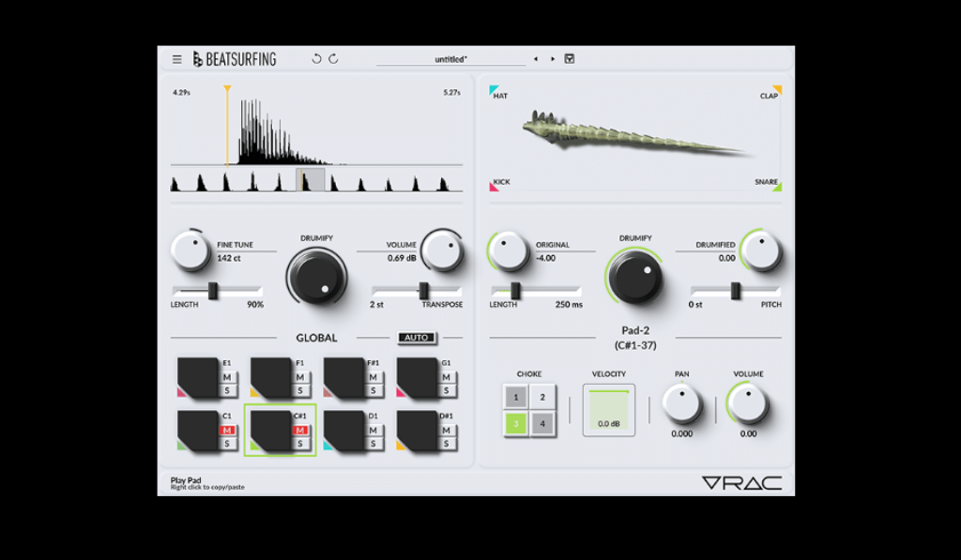The width and height of the screenshot is (961, 560).
Task: Mute the G1 pad
Action: point(446,377)
